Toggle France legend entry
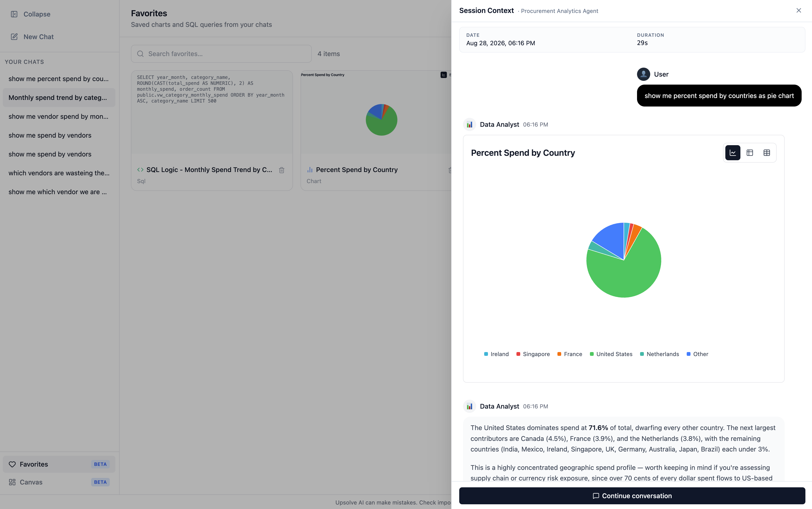The image size is (812, 509). (569, 354)
